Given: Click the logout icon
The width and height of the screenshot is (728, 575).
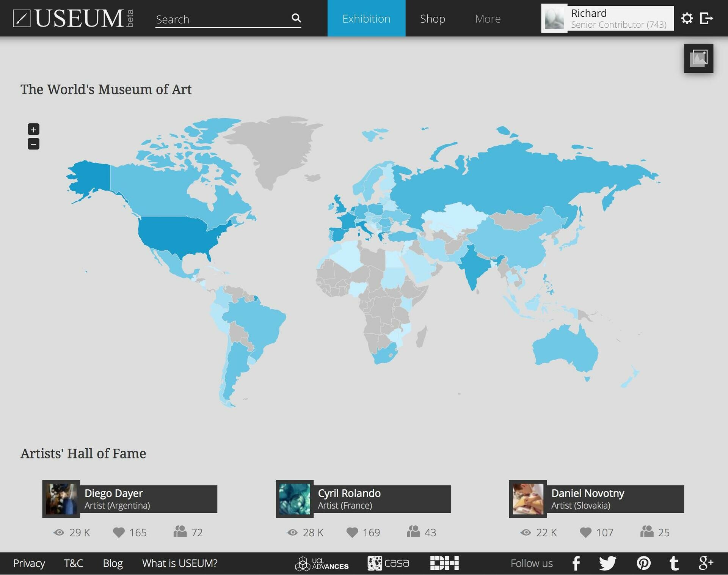Looking at the screenshot, I should click(x=706, y=18).
